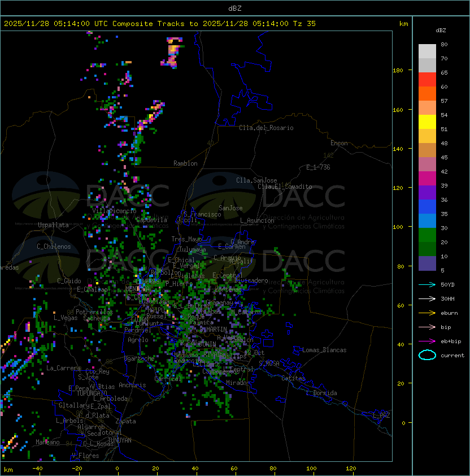This screenshot has height=476, width=470.
Task: Click the purple 36–39 dBZ swatch
Action: 427,192
